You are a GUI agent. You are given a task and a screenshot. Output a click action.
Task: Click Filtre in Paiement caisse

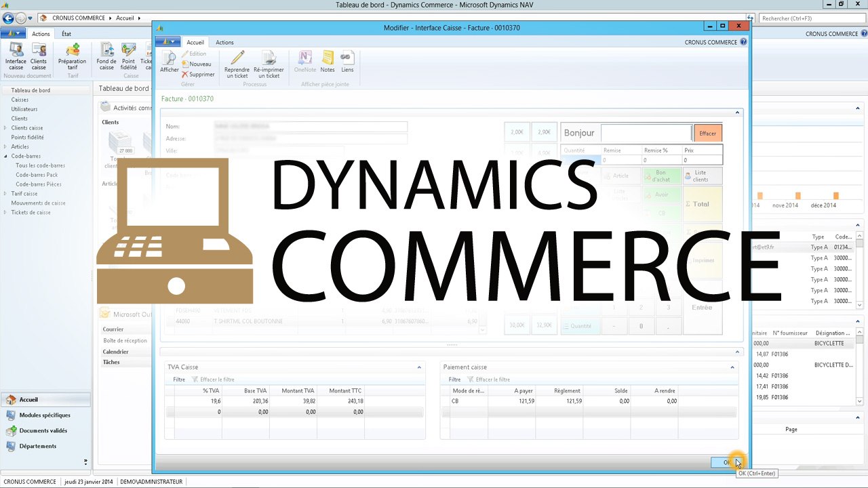click(x=454, y=380)
